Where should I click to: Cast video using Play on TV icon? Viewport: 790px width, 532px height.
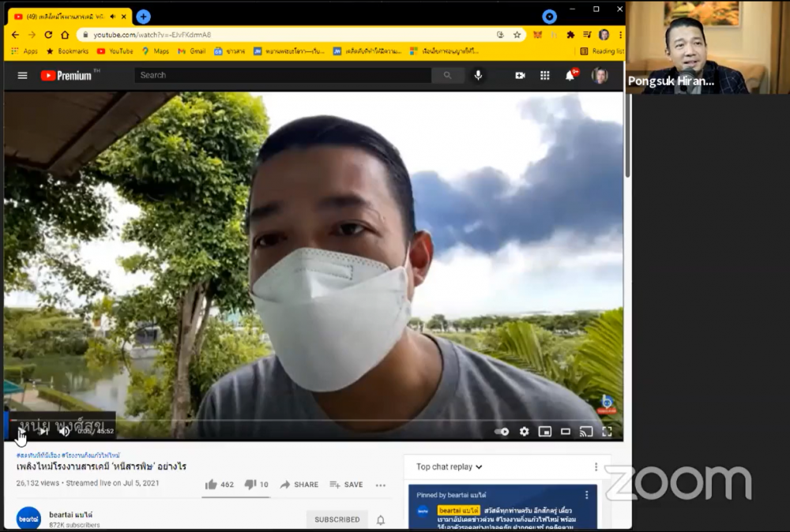point(585,432)
